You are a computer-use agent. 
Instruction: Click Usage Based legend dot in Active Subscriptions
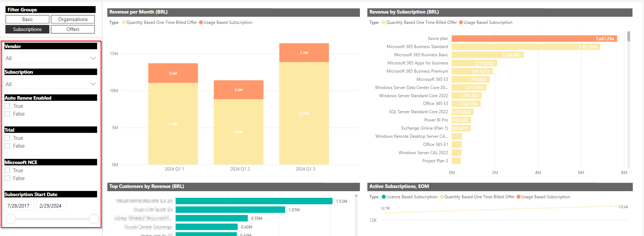click(518, 197)
